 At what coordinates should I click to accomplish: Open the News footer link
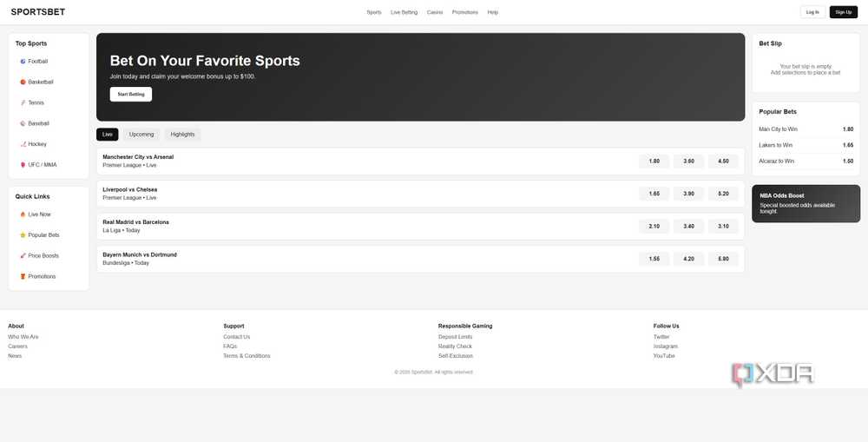[15, 355]
